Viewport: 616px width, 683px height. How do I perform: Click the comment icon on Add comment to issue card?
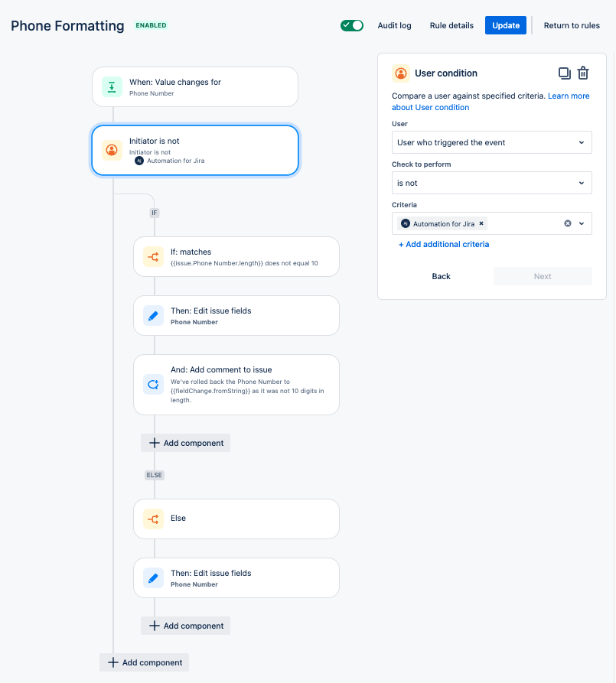tap(153, 385)
